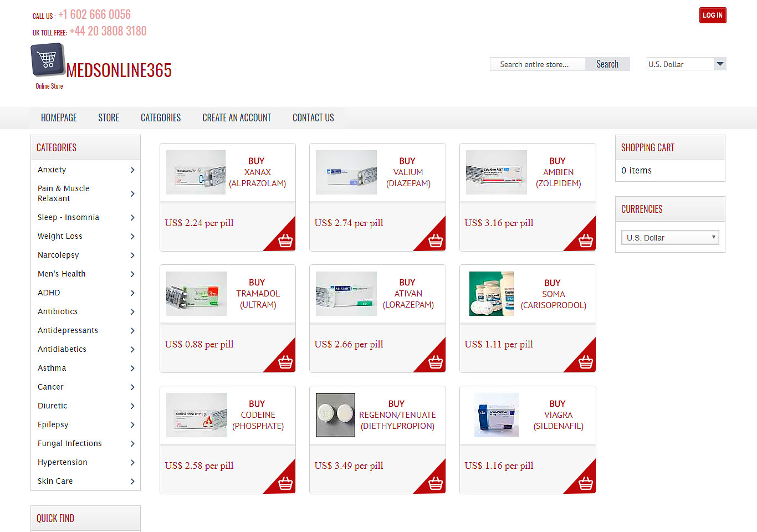Click the basket icon on the Tramadol card
Image resolution: width=757 pixels, height=532 pixels.
pyautogui.click(x=285, y=362)
